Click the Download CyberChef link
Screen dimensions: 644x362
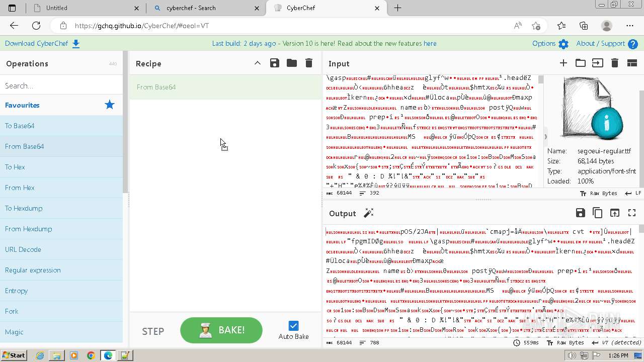[42, 43]
